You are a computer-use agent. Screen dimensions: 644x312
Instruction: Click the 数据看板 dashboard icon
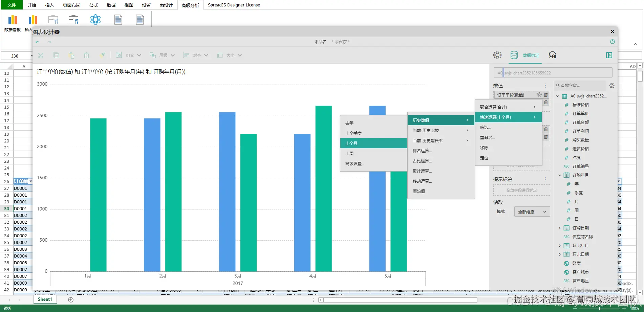[x=13, y=23]
